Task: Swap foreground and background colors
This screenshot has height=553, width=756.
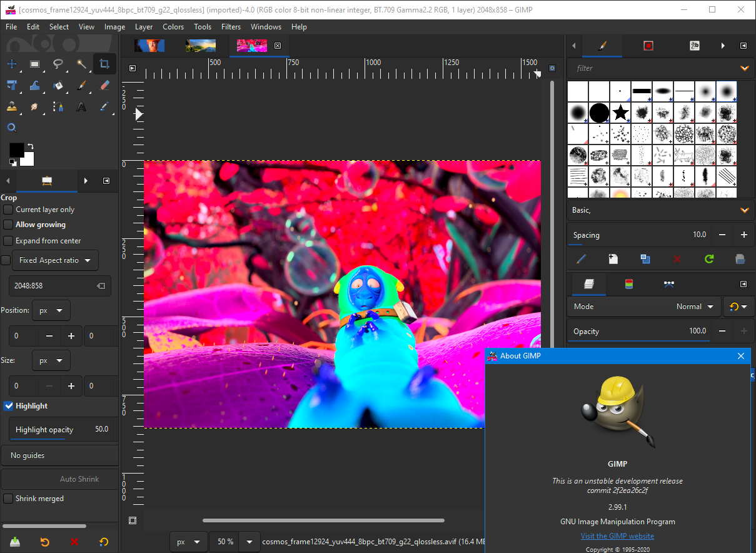Action: click(x=29, y=146)
